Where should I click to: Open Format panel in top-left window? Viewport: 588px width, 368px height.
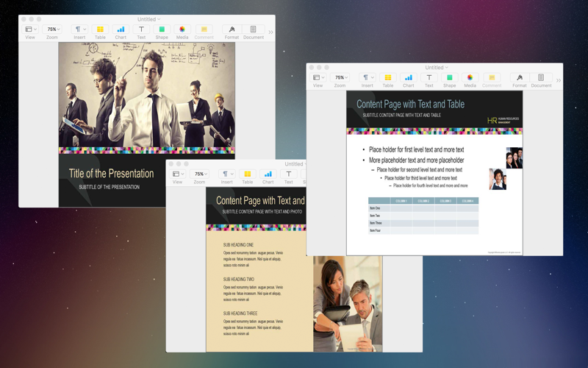[232, 29]
